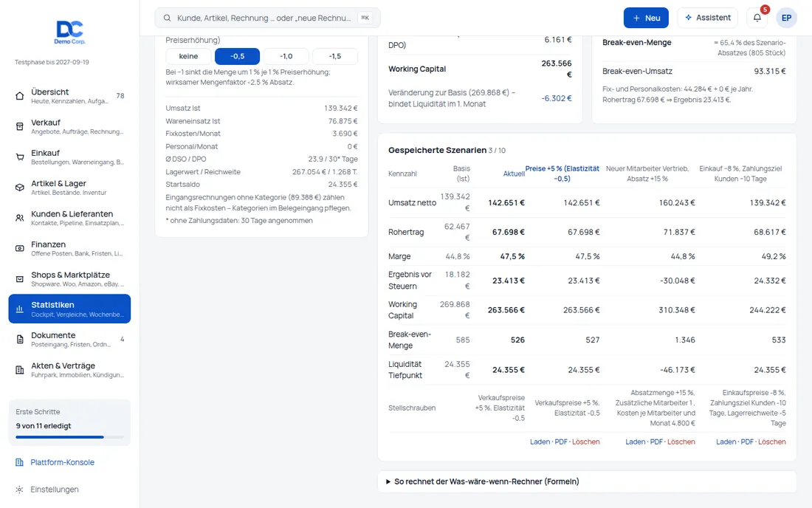
Task: Export PDF for Neuer Mitarbeiter Vertrieb scenario
Action: (656, 442)
